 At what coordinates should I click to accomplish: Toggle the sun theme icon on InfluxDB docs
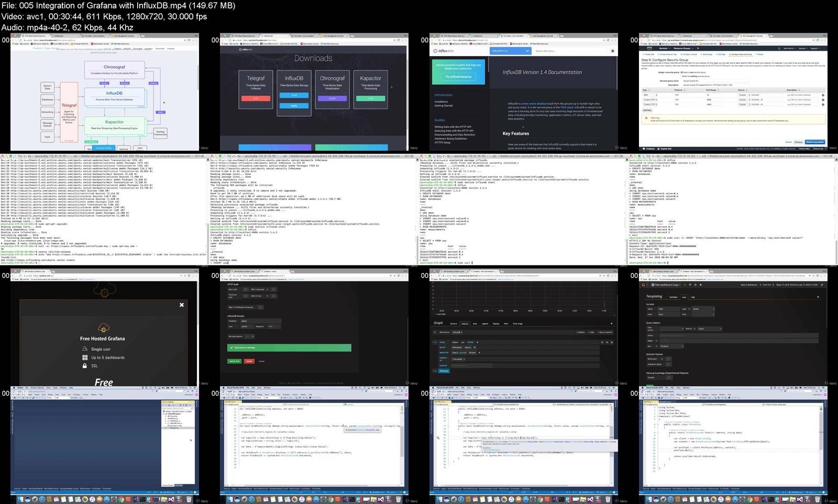[x=613, y=51]
